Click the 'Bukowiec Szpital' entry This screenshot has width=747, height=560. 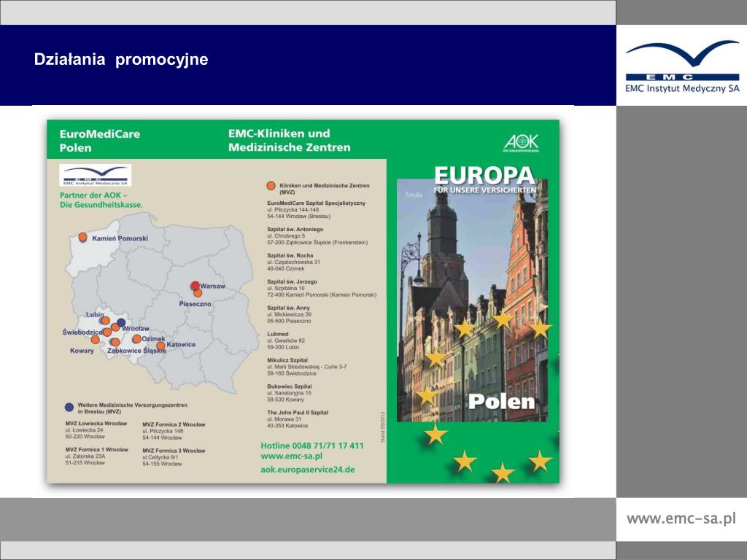(289, 393)
